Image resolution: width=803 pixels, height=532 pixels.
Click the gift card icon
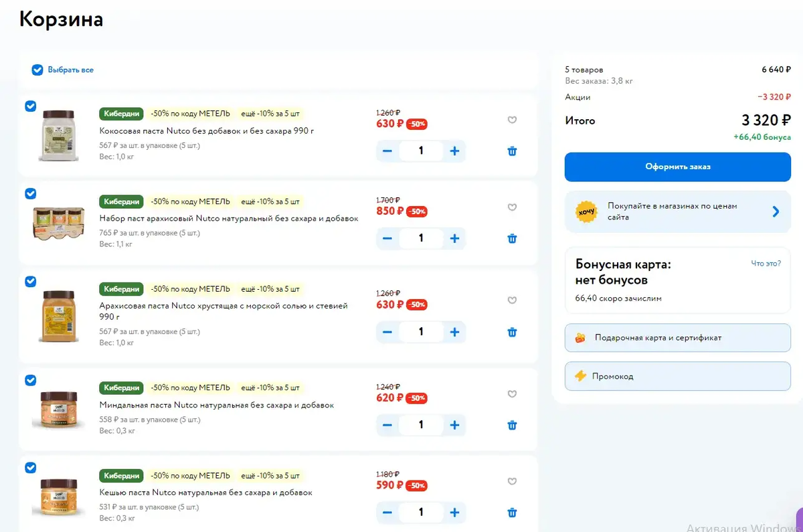pyautogui.click(x=580, y=338)
